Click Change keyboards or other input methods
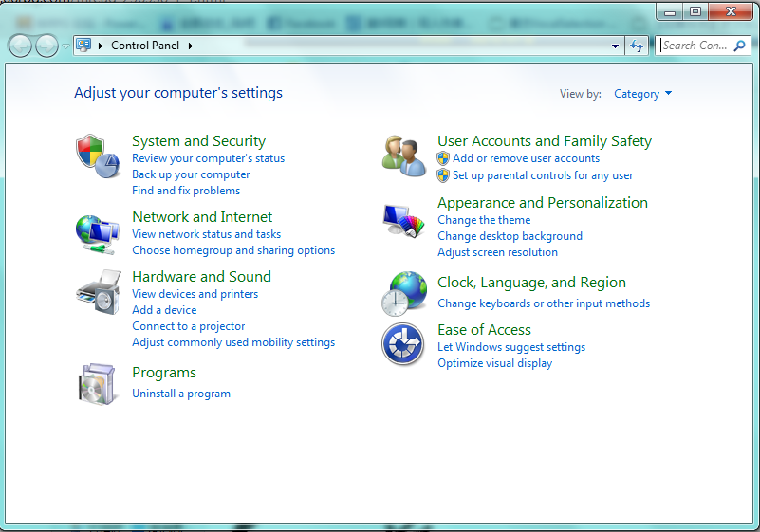This screenshot has height=532, width=760. pos(544,303)
